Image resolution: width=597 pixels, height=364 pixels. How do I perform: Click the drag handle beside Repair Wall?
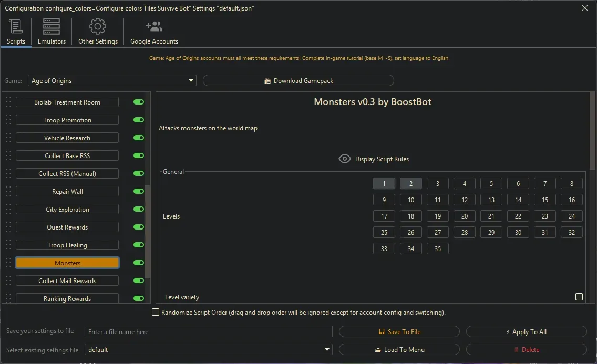(8, 192)
